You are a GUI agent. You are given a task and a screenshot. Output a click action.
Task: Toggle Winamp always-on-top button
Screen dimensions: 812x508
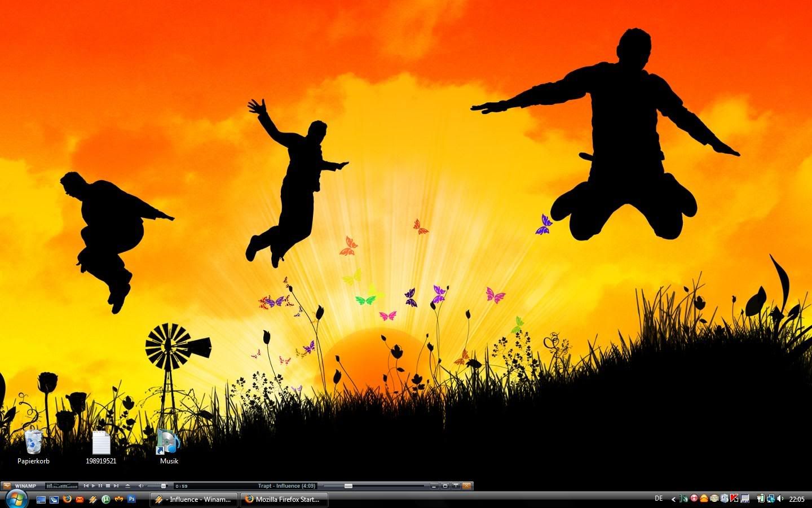coord(456,485)
